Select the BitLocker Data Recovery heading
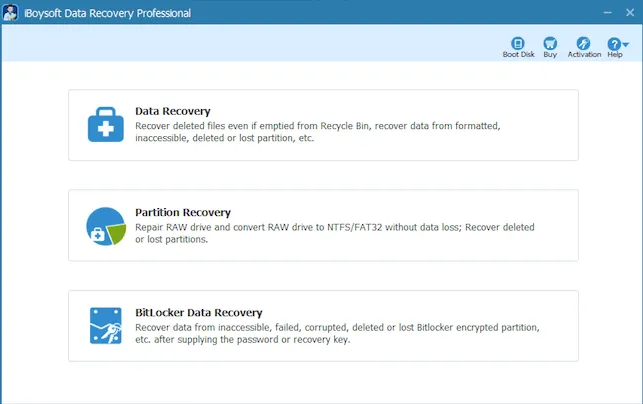Viewport: 643px width, 404px height. [x=198, y=312]
